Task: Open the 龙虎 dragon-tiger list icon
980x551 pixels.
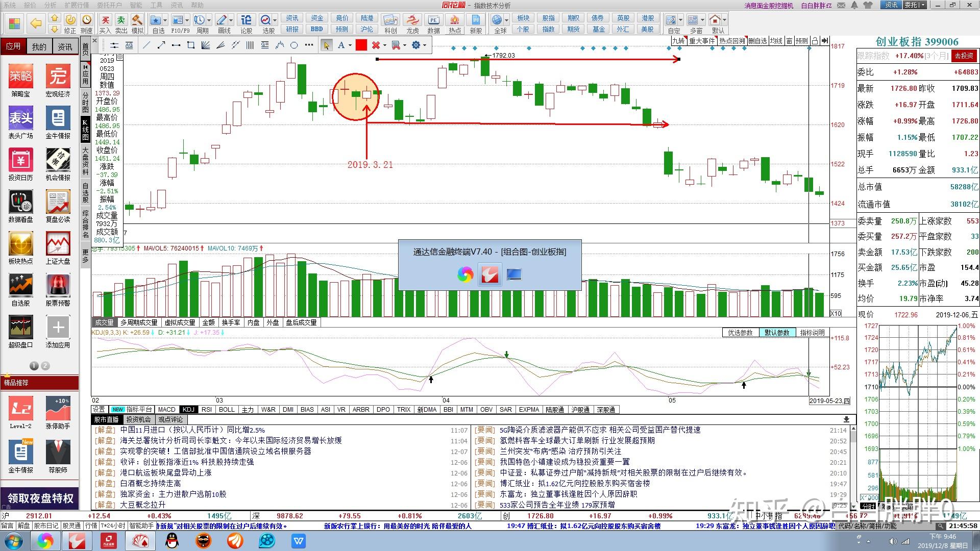Action: pos(412,24)
